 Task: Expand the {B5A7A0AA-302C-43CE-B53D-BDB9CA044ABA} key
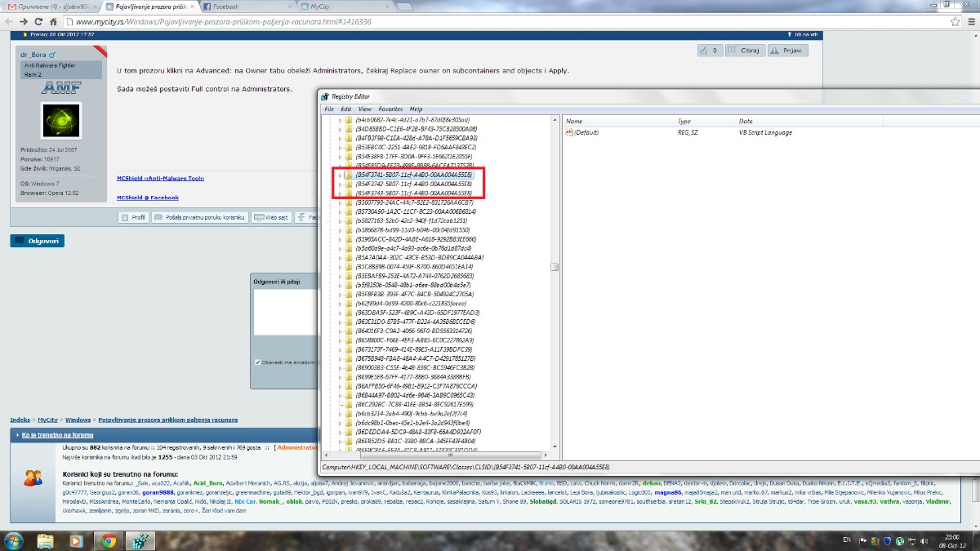pos(340,257)
